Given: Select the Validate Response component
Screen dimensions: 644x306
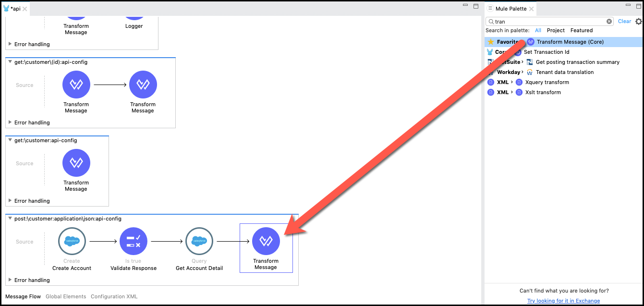Looking at the screenshot, I should pos(134,241).
